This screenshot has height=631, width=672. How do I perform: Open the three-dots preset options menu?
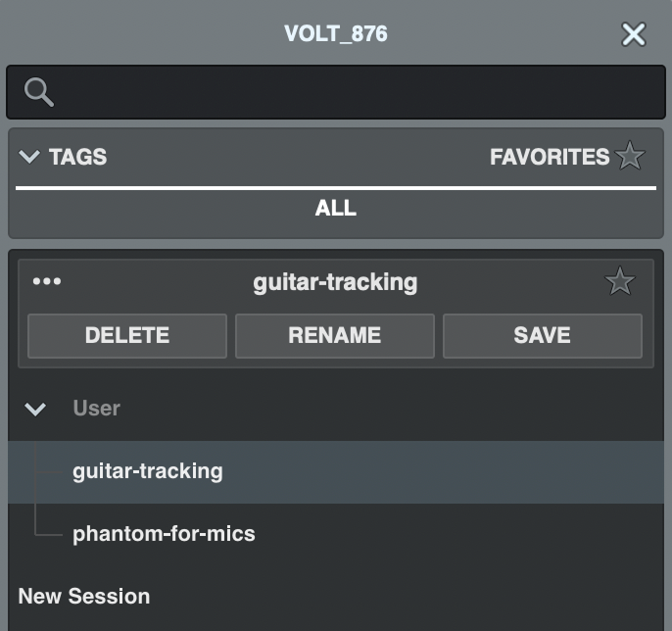pyautogui.click(x=47, y=282)
